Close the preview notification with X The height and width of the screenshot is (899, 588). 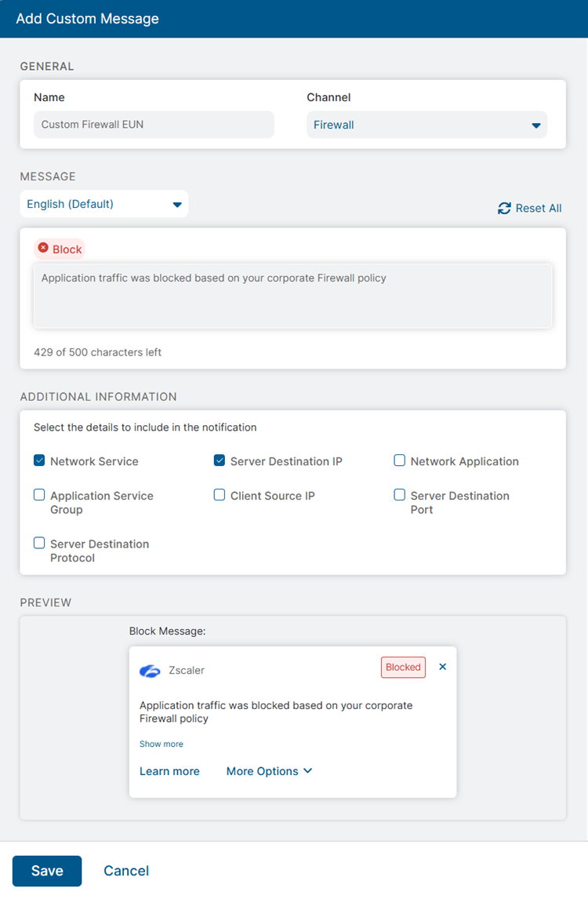[x=442, y=667]
